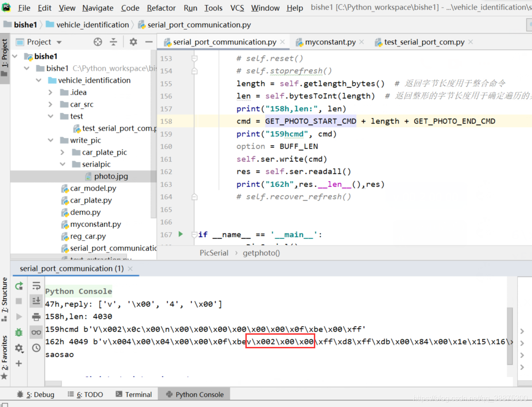This screenshot has height=407, width=532.
Task: Click fold marker at line 153
Action: (194, 58)
